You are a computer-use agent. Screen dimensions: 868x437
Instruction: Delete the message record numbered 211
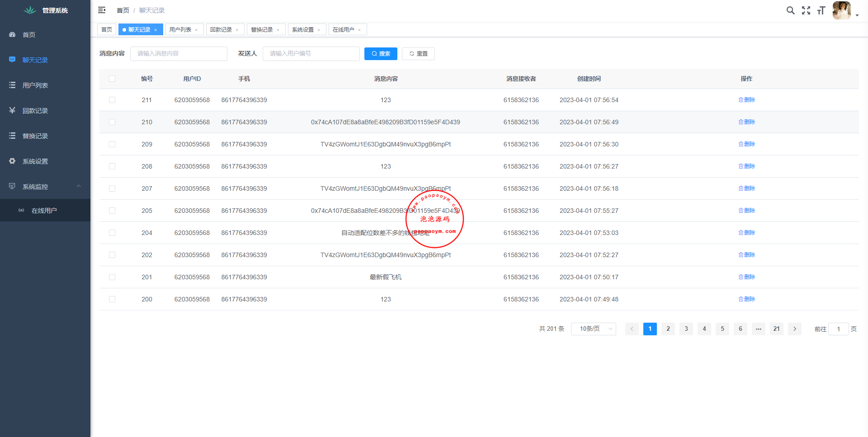[747, 100]
